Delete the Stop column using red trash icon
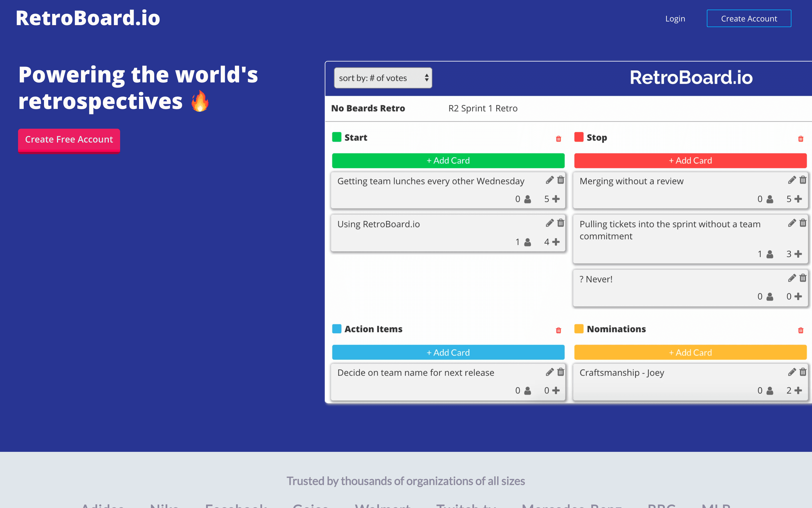 801,138
